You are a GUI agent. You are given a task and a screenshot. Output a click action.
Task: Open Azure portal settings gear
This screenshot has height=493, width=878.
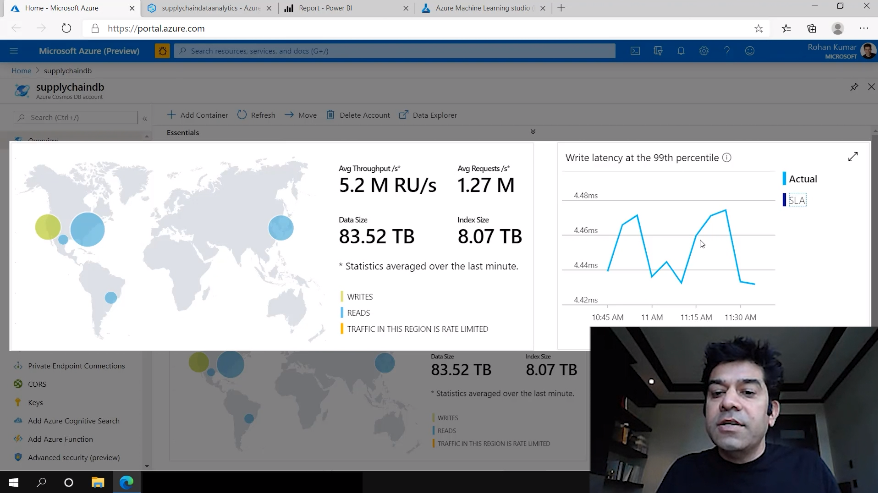(x=704, y=50)
